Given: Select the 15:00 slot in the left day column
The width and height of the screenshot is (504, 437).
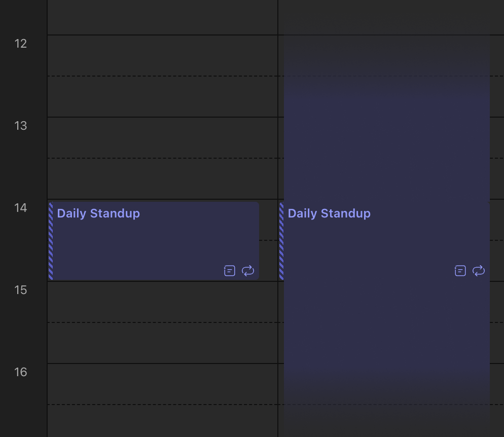Looking at the screenshot, I should tap(162, 302).
